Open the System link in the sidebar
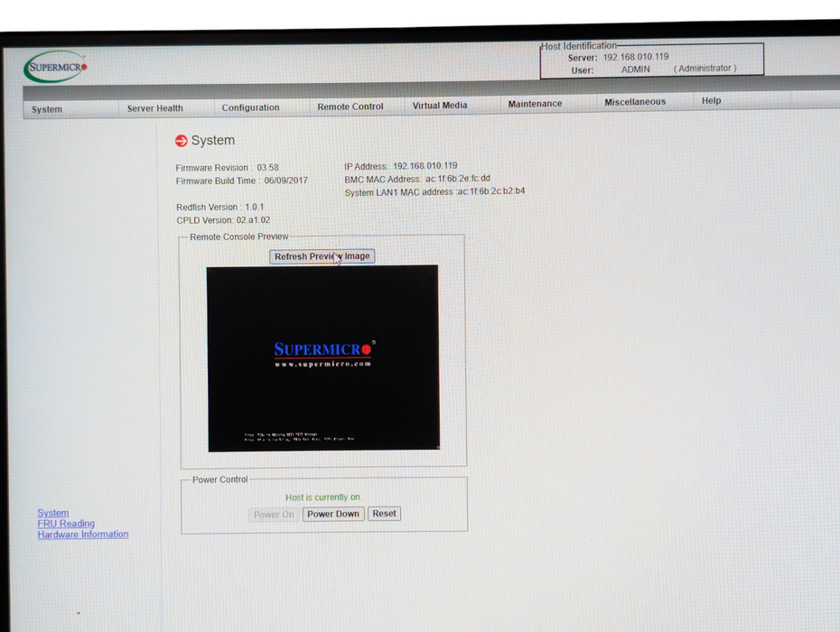840x632 pixels. (53, 513)
